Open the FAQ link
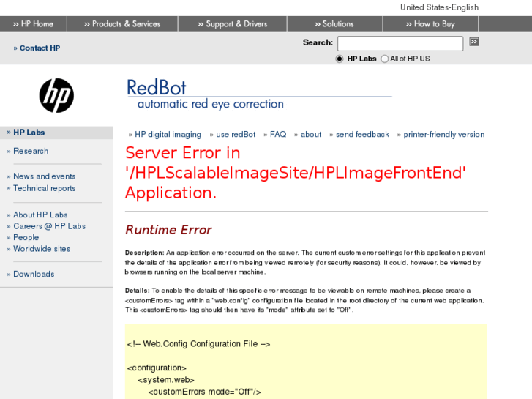Viewport: 532px width, 399px height. (x=278, y=135)
